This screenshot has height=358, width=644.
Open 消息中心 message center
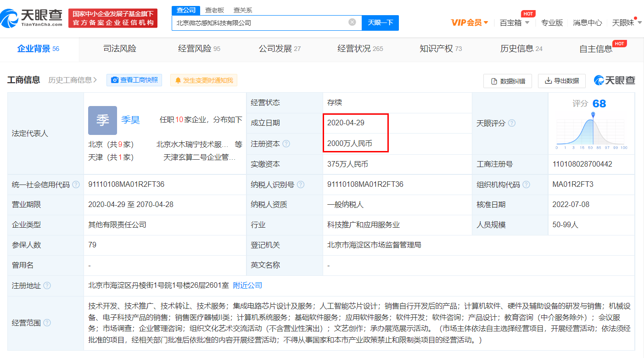point(588,22)
